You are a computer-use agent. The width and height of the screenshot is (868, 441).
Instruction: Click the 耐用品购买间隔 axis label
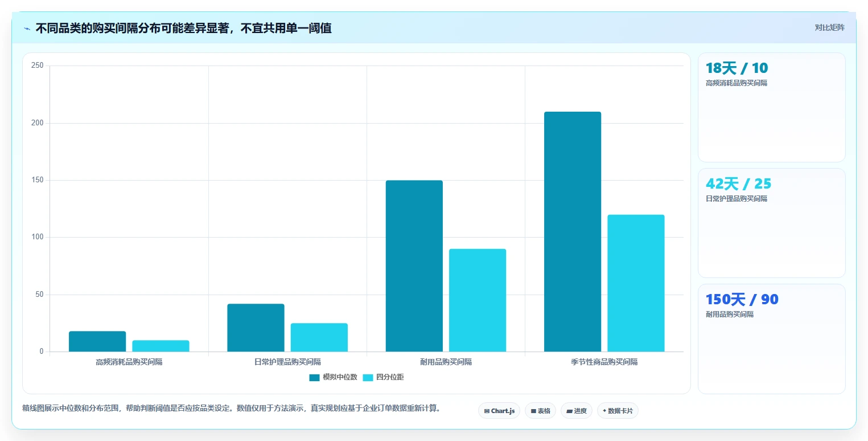446,362
